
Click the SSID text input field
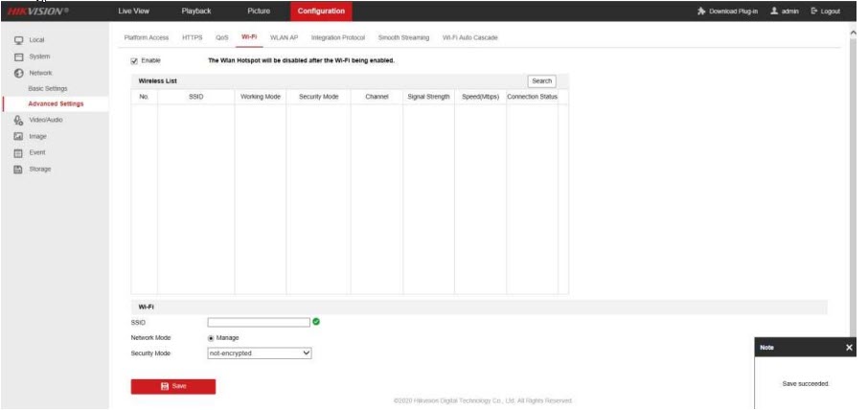pos(258,322)
